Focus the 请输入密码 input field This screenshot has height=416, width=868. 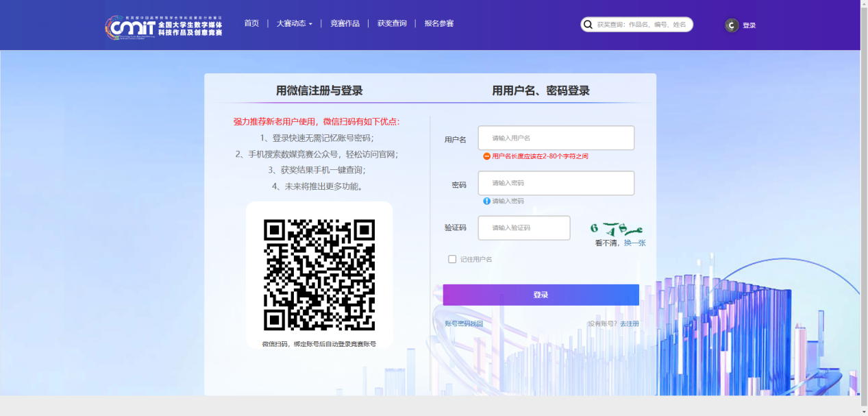(x=556, y=183)
